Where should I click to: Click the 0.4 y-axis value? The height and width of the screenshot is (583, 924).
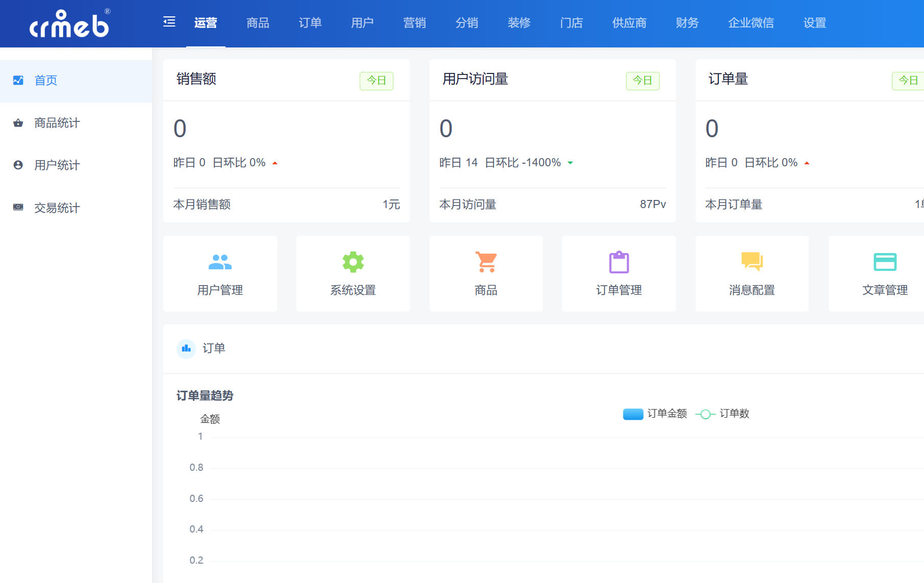coord(196,529)
